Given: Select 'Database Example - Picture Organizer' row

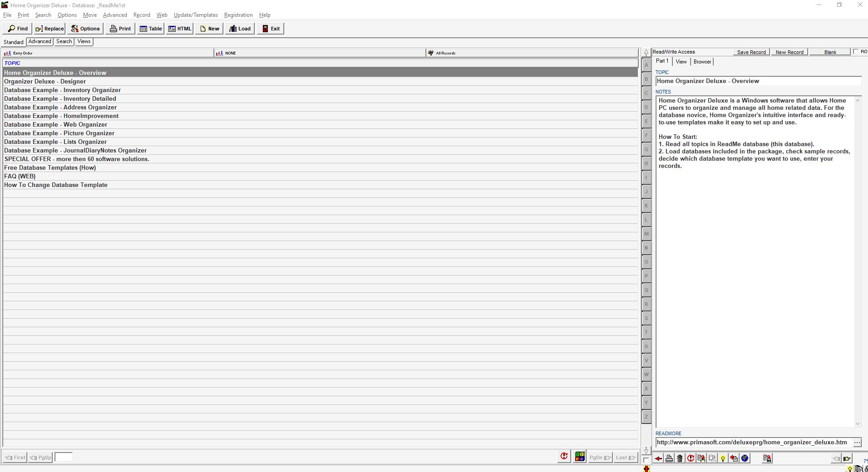Looking at the screenshot, I should click(320, 133).
